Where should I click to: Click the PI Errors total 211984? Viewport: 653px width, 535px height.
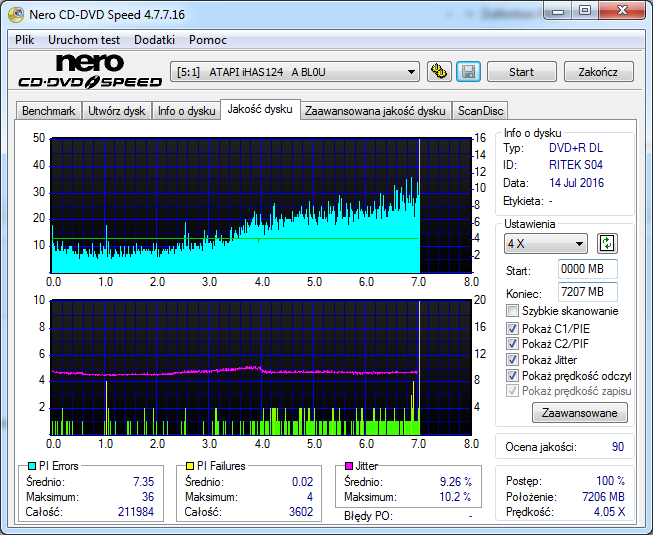(x=136, y=512)
